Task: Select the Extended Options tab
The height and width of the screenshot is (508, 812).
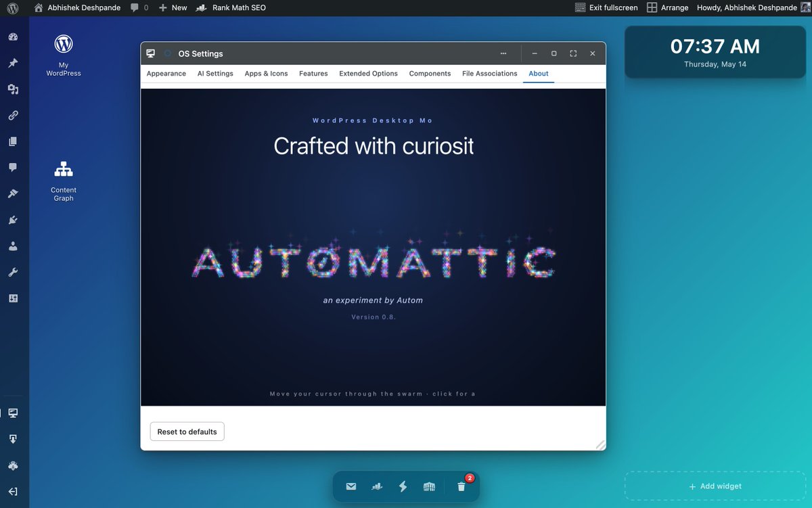Action: click(369, 73)
